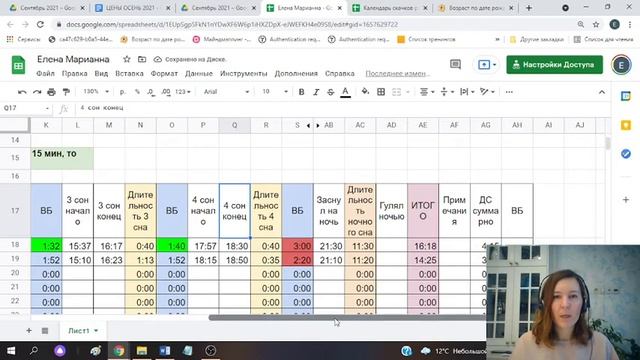Click the Windows Start button
The height and width of the screenshot is (360, 640).
click(x=11, y=351)
